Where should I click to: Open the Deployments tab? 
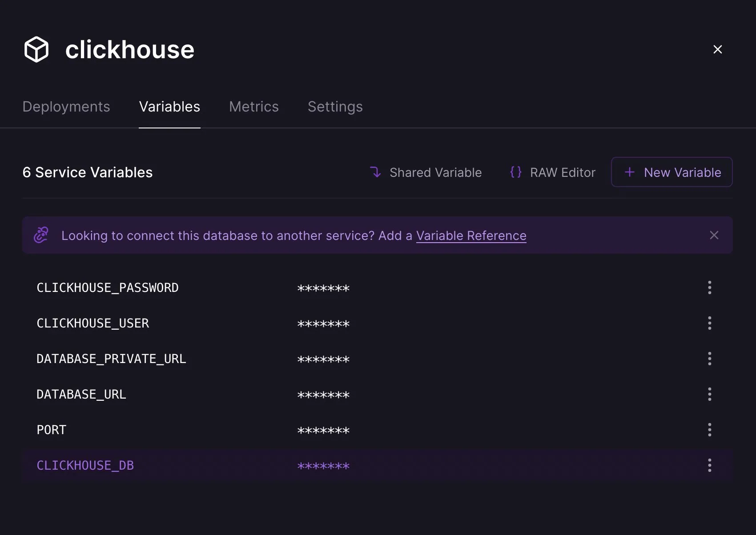tap(66, 107)
